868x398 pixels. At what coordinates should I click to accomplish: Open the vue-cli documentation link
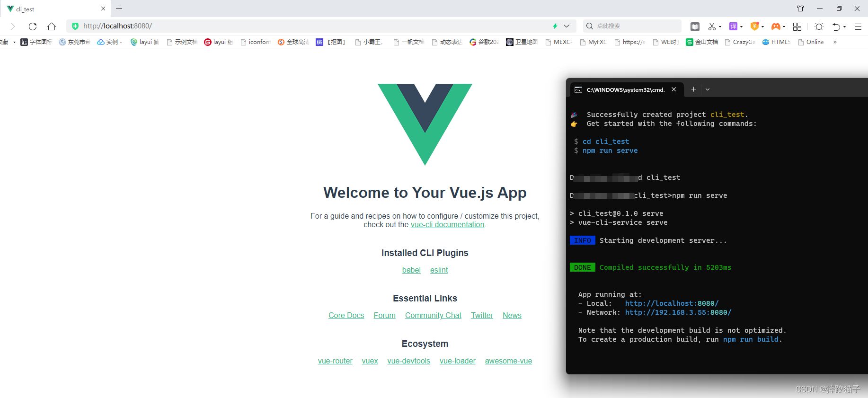pos(447,225)
